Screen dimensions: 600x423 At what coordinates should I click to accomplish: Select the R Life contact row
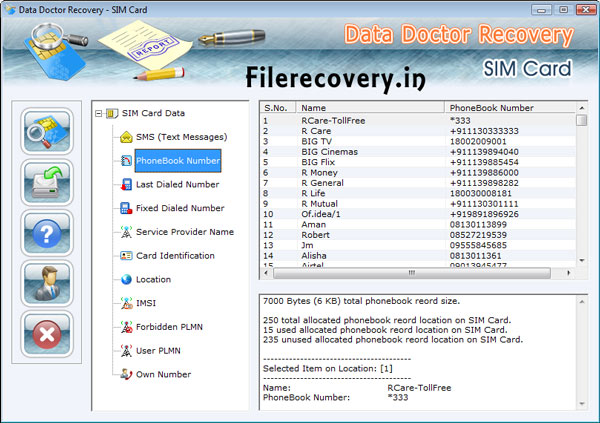pyautogui.click(x=418, y=193)
